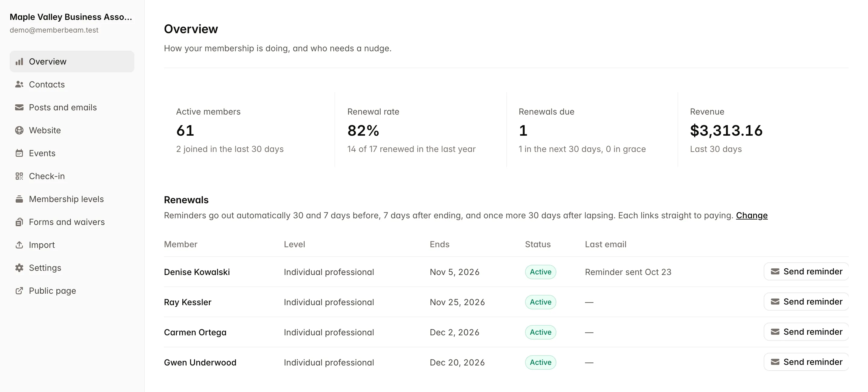This screenshot has width=868, height=392.
Task: Click the Import upload icon
Action: [19, 245]
